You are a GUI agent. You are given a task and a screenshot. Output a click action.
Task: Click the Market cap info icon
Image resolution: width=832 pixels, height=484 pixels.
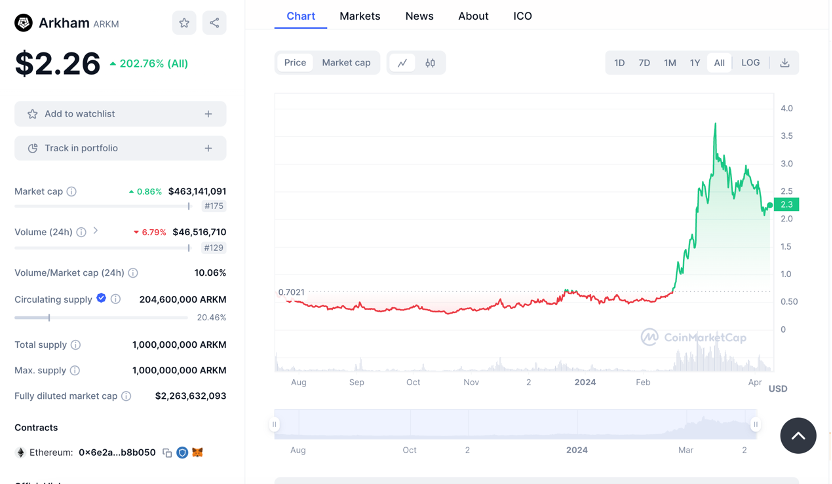click(71, 191)
